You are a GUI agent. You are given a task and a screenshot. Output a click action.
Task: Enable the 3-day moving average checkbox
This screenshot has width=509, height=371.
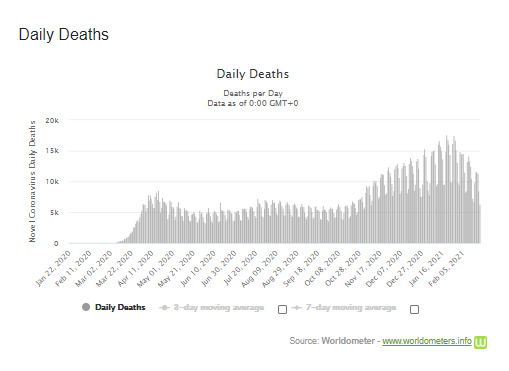(x=282, y=309)
